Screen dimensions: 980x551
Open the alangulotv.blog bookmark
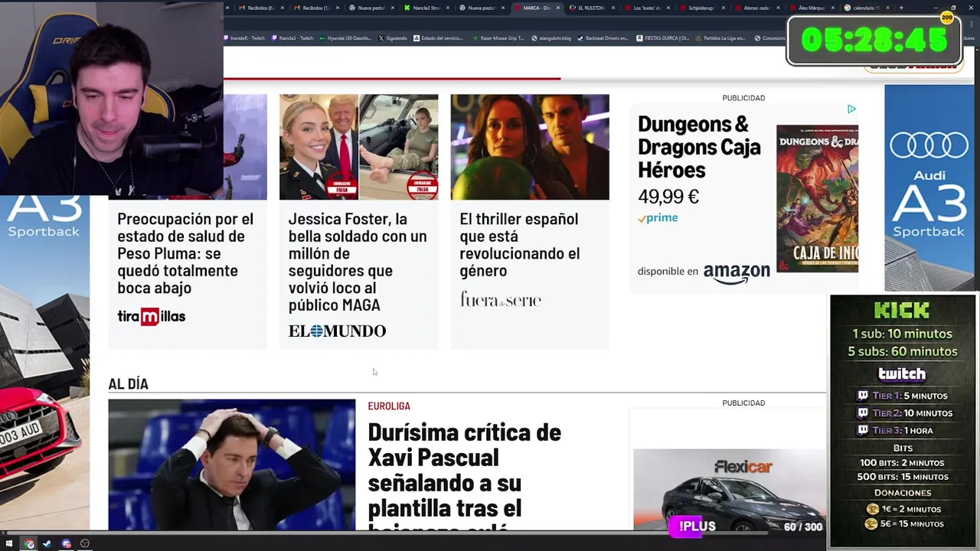pos(551,37)
